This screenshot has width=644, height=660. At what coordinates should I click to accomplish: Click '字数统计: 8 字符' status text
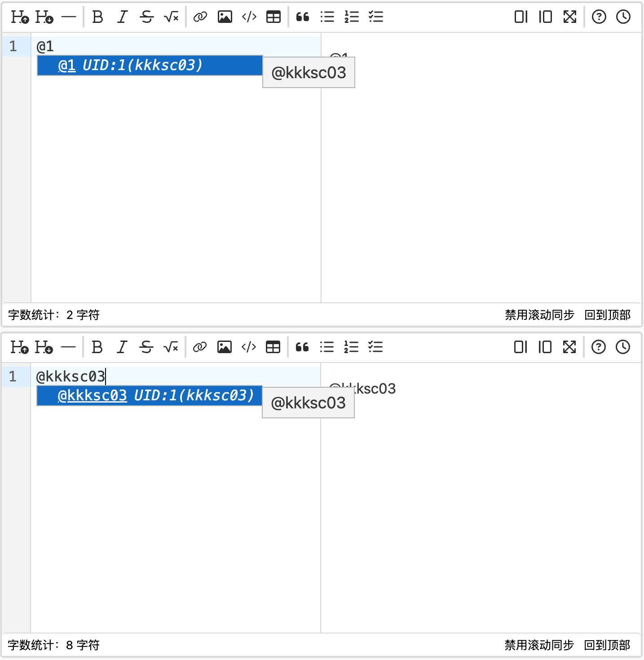click(54, 645)
